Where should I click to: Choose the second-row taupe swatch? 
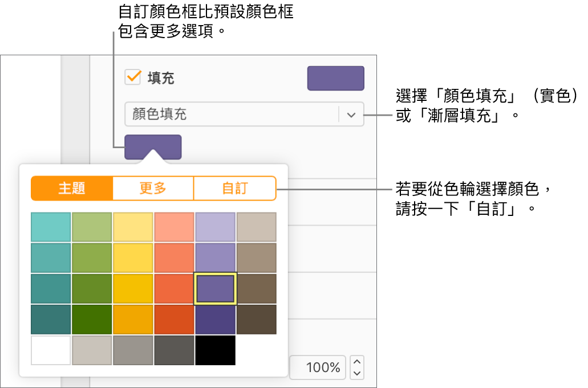click(x=257, y=258)
